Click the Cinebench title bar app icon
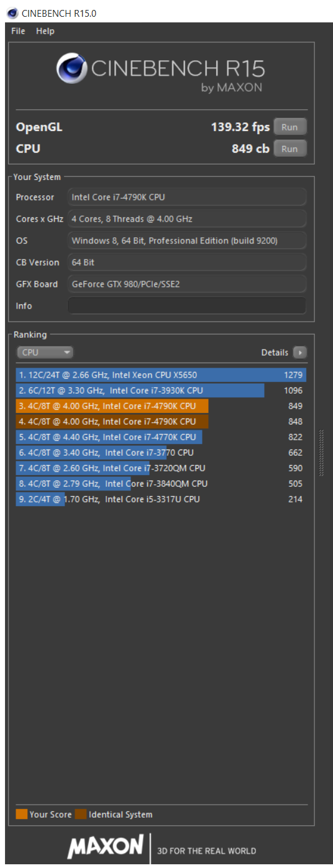The image size is (333, 868). point(12,13)
